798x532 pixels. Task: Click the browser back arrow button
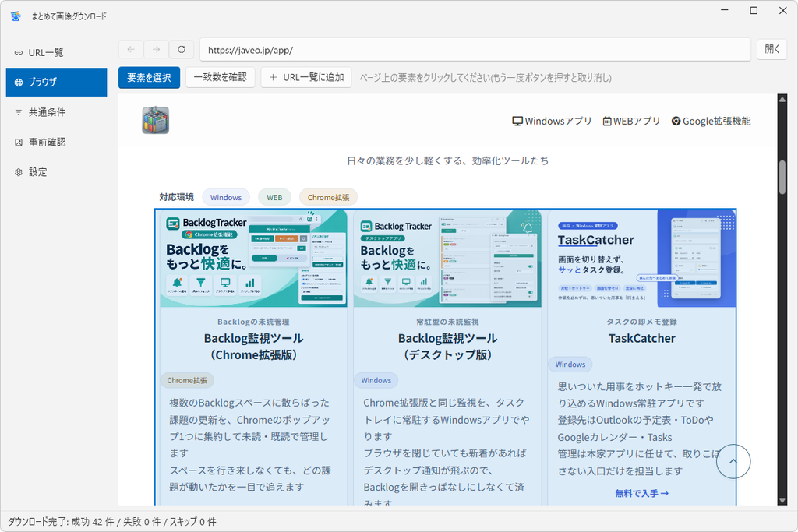131,49
